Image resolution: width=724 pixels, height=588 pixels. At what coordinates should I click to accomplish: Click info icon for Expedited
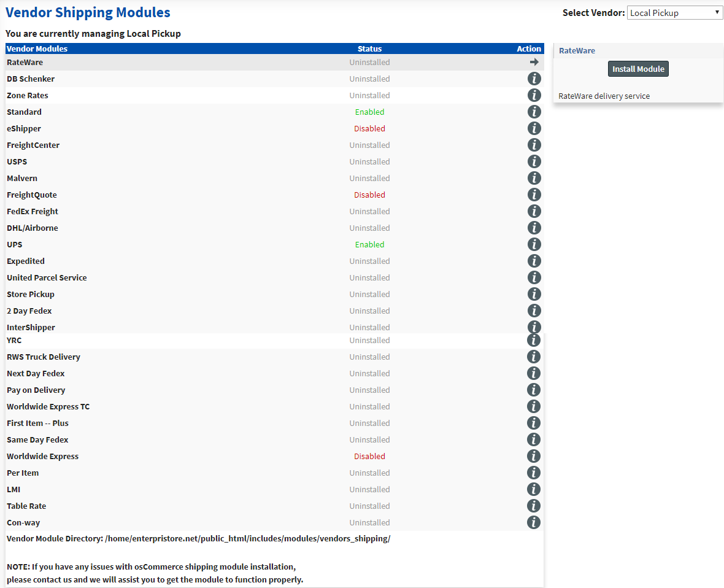(x=534, y=261)
